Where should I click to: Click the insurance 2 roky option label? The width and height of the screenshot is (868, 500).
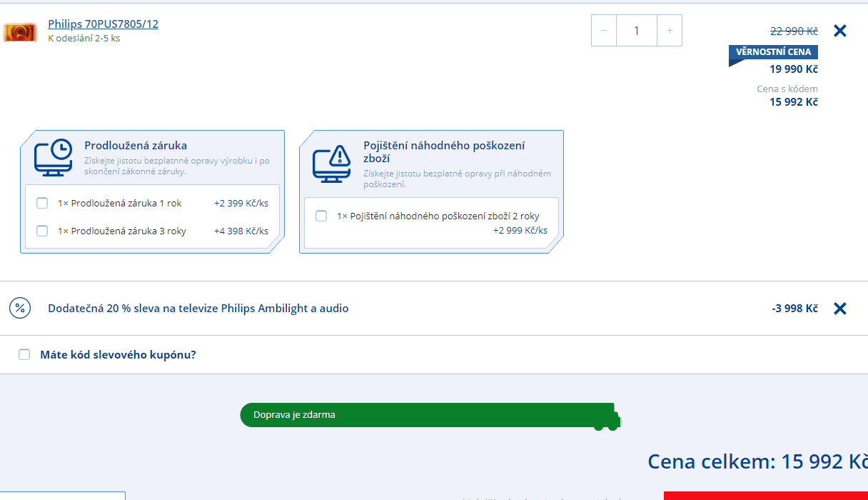point(438,216)
